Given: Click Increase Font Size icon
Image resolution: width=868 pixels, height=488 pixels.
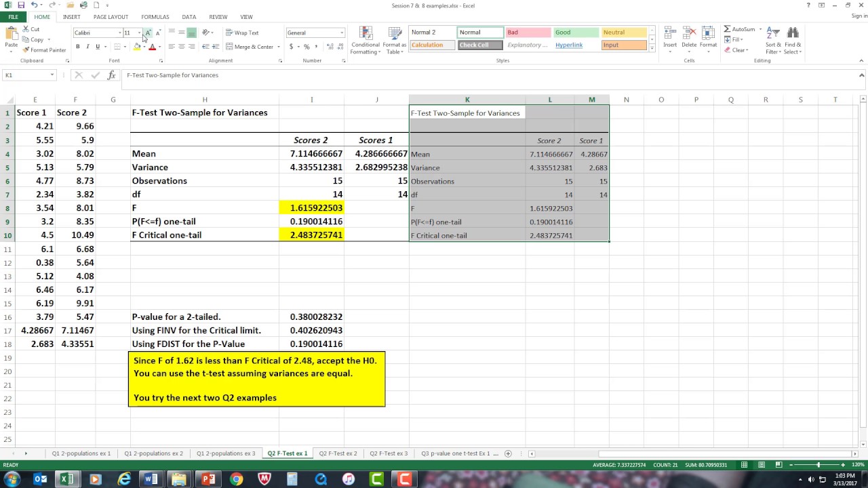Looking at the screenshot, I should pyautogui.click(x=148, y=33).
